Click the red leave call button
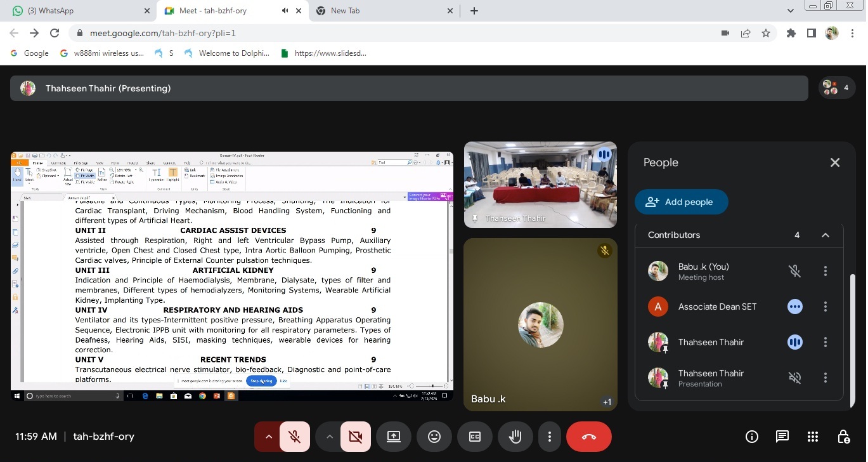868x462 pixels. (588, 437)
